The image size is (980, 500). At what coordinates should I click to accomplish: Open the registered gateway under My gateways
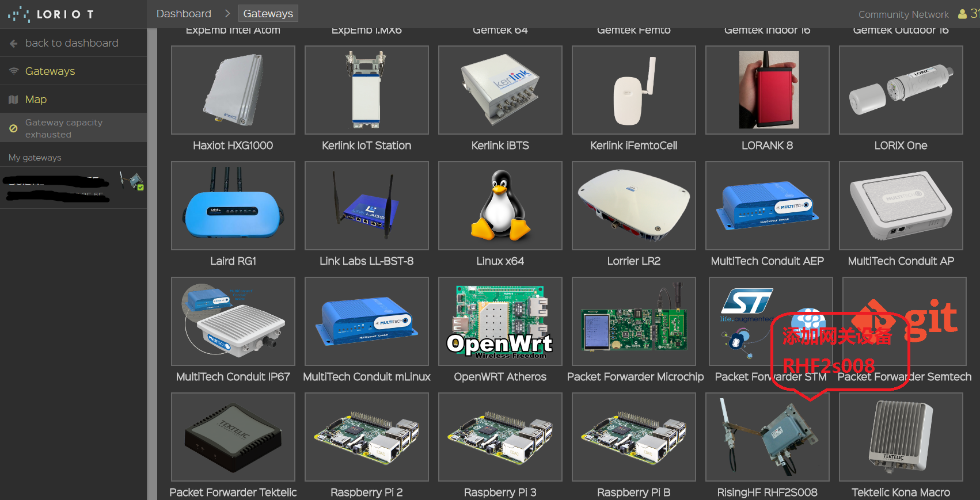pyautogui.click(x=73, y=188)
